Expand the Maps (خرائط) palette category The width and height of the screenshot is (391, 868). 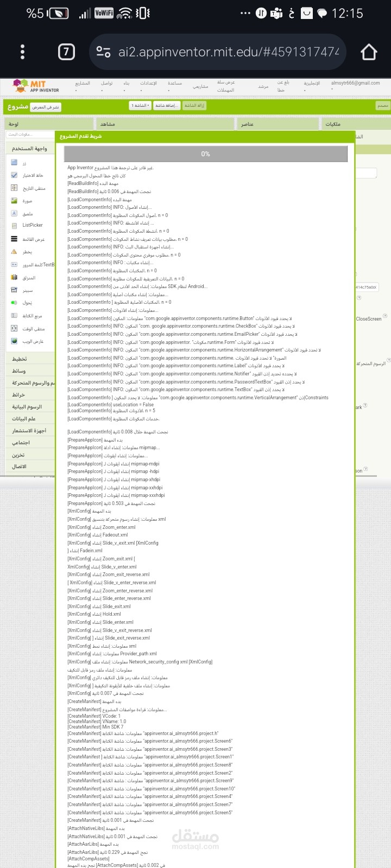[x=30, y=395]
